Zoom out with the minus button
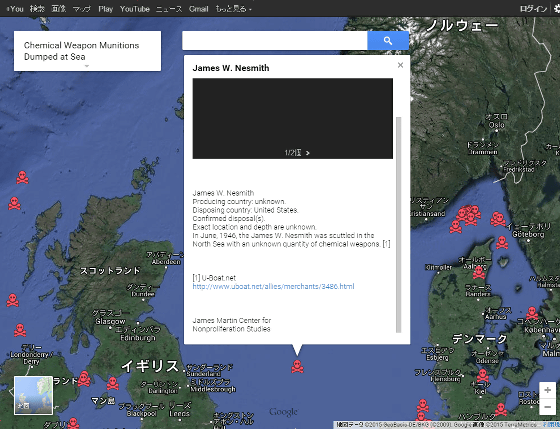This screenshot has width=560, height=429. (547, 407)
